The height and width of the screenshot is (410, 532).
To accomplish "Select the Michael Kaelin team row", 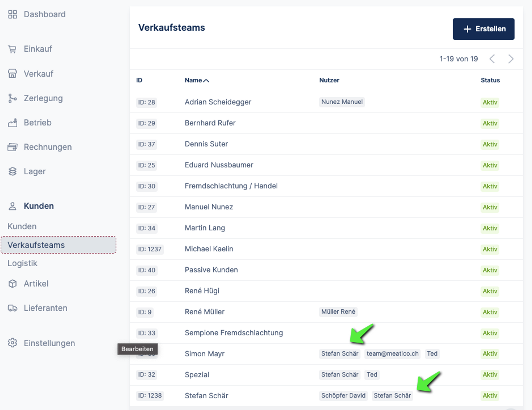I will 209,249.
